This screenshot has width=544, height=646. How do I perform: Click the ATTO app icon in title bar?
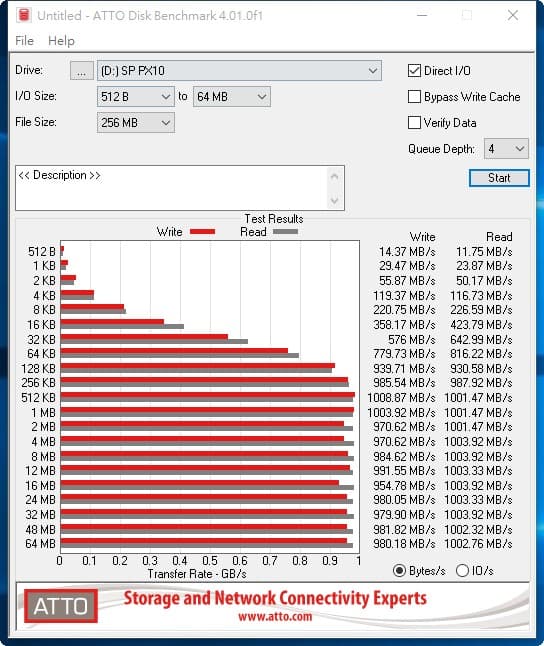[24, 15]
